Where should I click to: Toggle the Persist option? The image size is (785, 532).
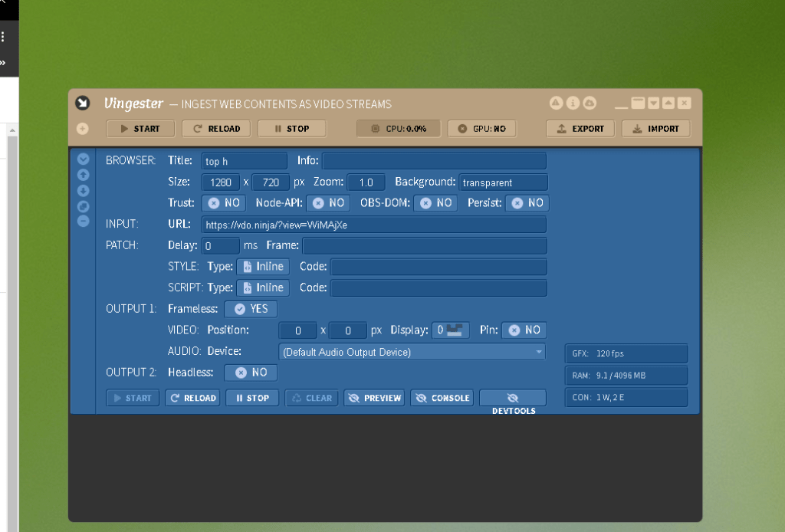[527, 203]
